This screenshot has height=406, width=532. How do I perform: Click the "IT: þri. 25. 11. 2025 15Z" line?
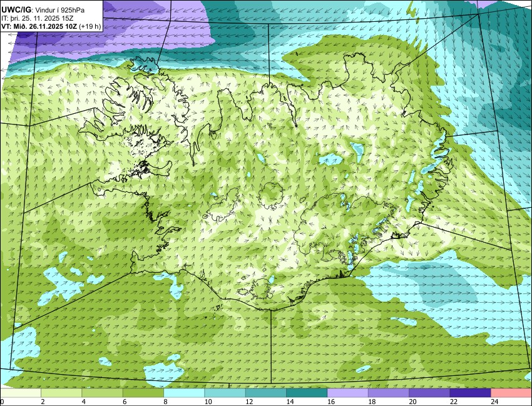38,18
